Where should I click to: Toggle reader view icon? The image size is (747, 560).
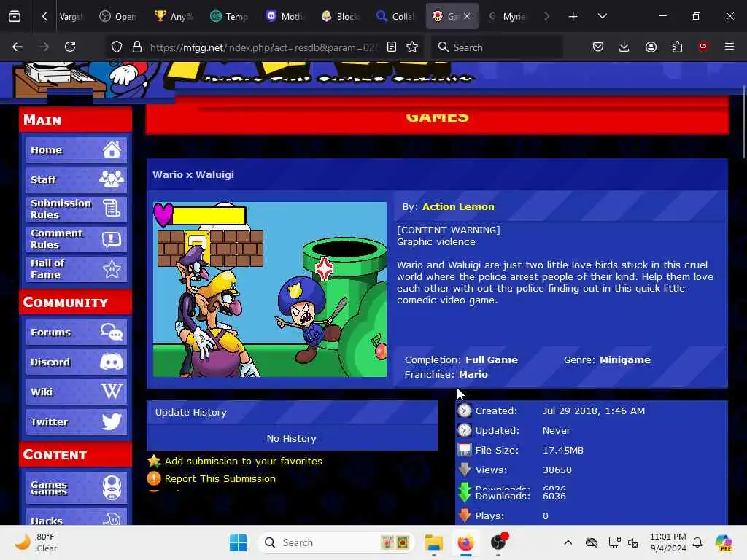(x=392, y=47)
